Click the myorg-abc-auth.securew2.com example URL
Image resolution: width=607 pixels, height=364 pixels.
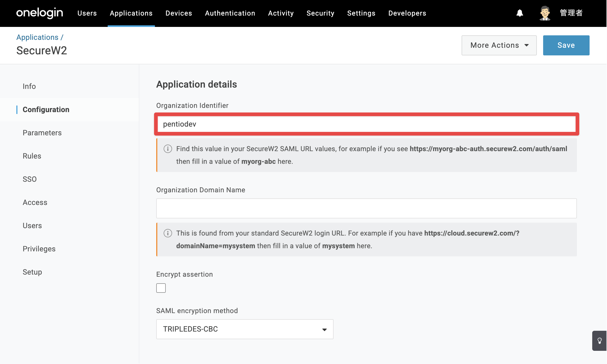click(488, 149)
